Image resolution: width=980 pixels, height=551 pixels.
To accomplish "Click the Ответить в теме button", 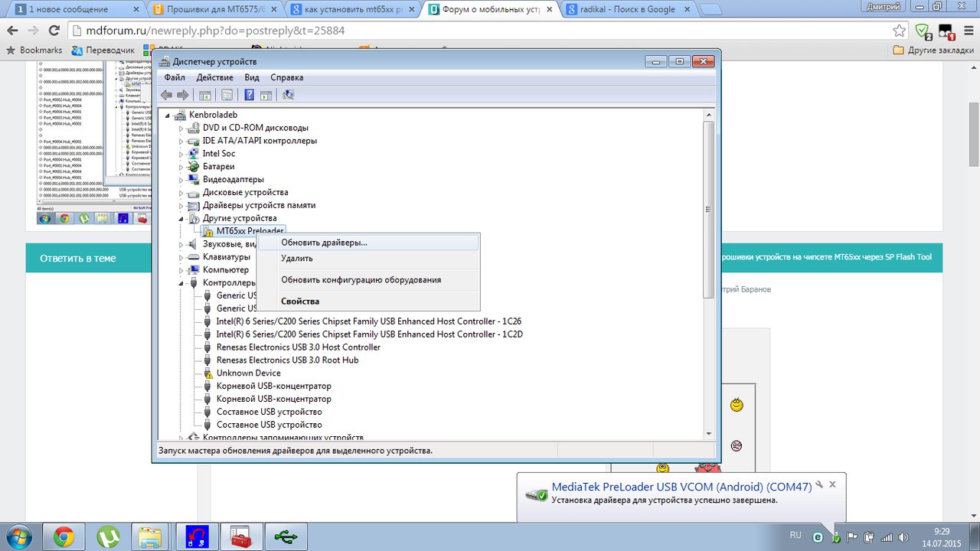I will [x=78, y=258].
